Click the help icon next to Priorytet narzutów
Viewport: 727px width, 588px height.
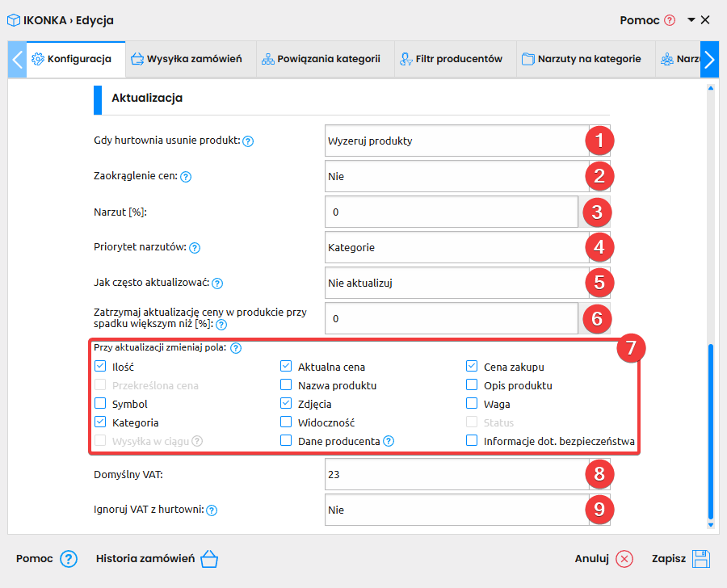click(x=195, y=248)
